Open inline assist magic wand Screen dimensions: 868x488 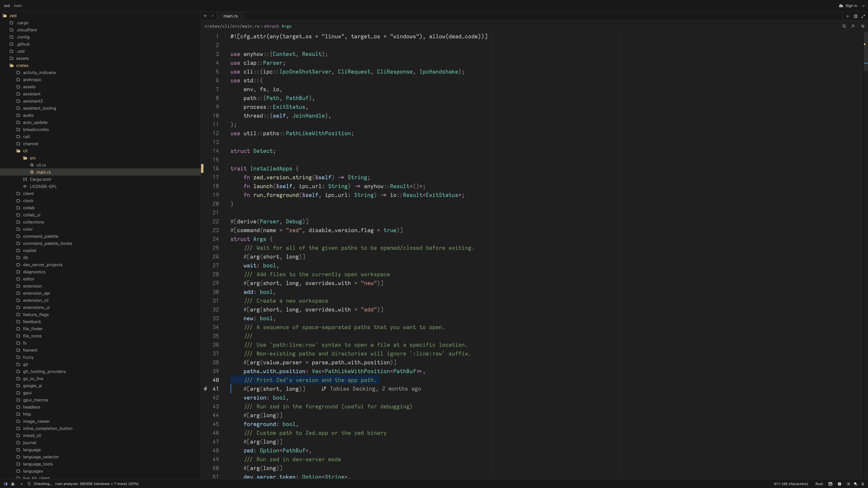click(853, 26)
